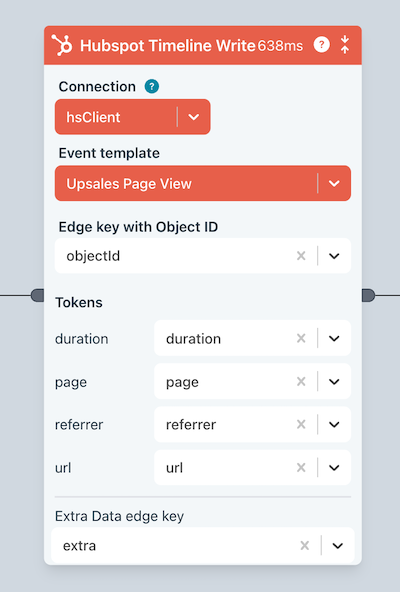Open the duration token dropdown chevron
The width and height of the screenshot is (400, 592).
click(334, 338)
